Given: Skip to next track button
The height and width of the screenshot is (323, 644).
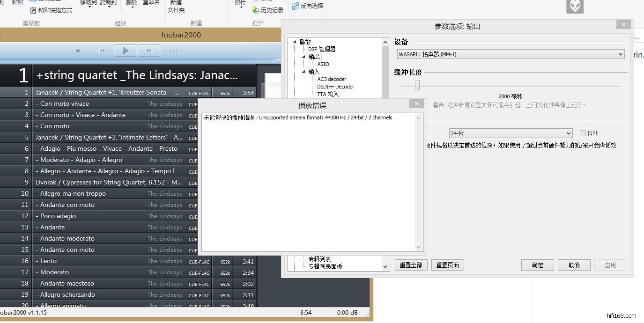Looking at the screenshot, I should point(149,51).
